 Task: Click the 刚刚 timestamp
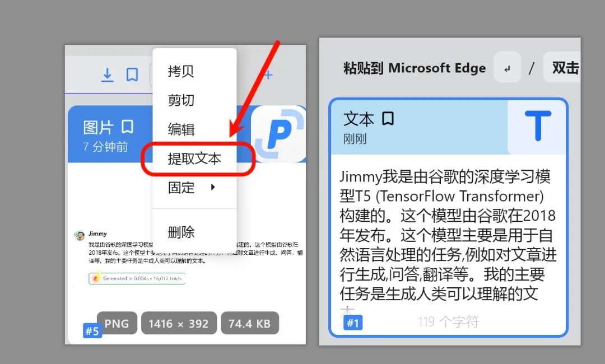(x=355, y=139)
